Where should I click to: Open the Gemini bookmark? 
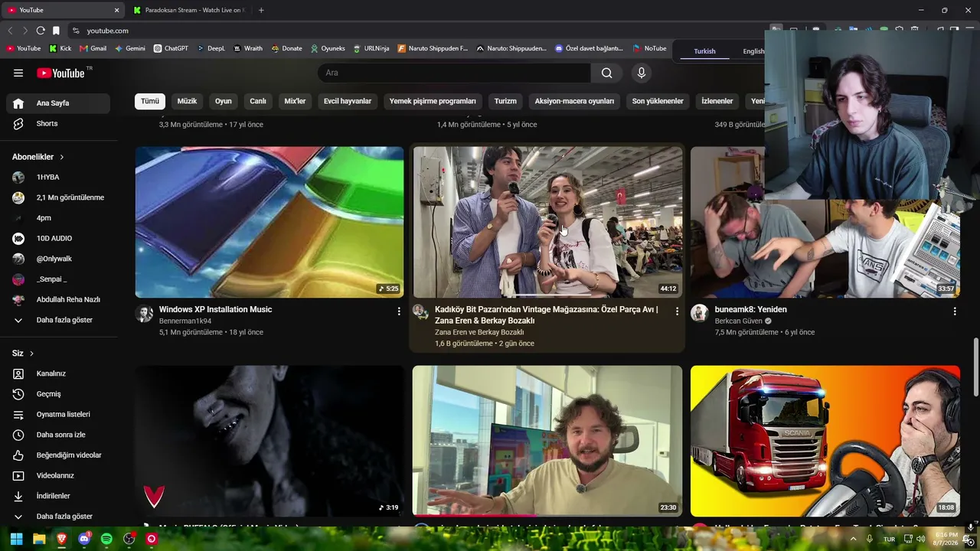(130, 48)
